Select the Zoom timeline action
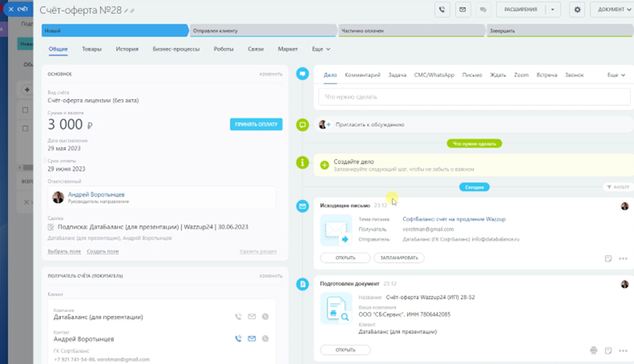Viewport: 634px width, 364px height. 521,75
